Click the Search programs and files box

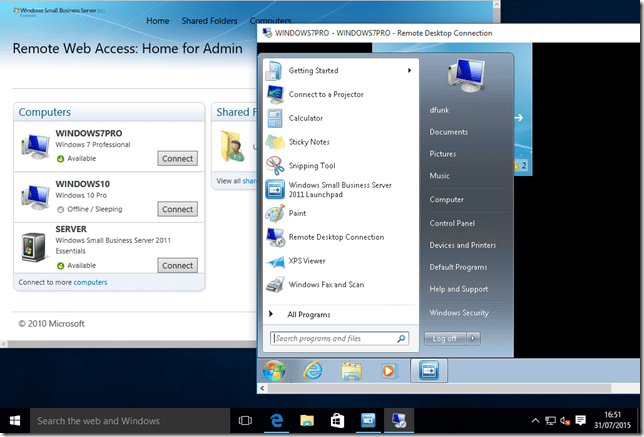tap(334, 339)
